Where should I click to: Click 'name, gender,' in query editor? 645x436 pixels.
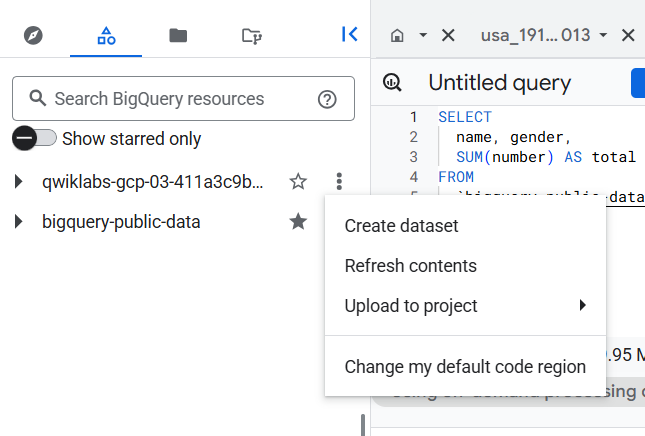tap(514, 137)
